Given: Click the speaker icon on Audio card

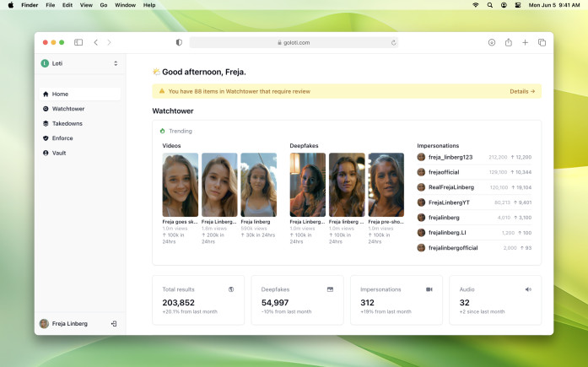Looking at the screenshot, I should [x=528, y=289].
